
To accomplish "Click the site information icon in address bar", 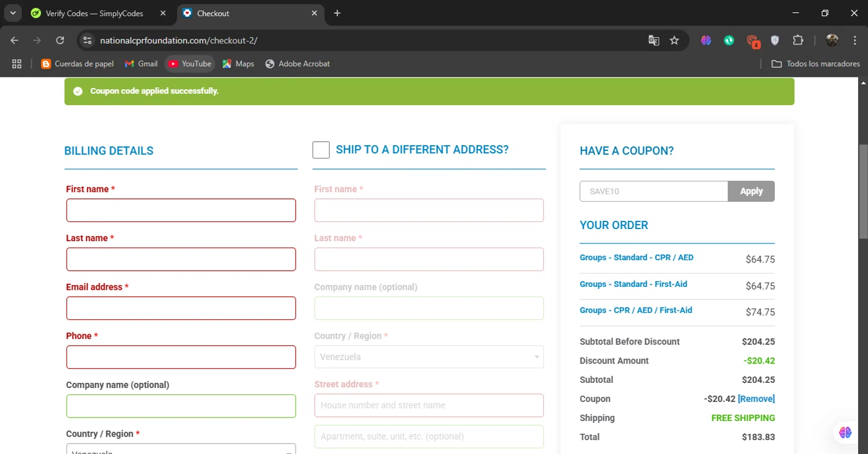I will coord(87,40).
